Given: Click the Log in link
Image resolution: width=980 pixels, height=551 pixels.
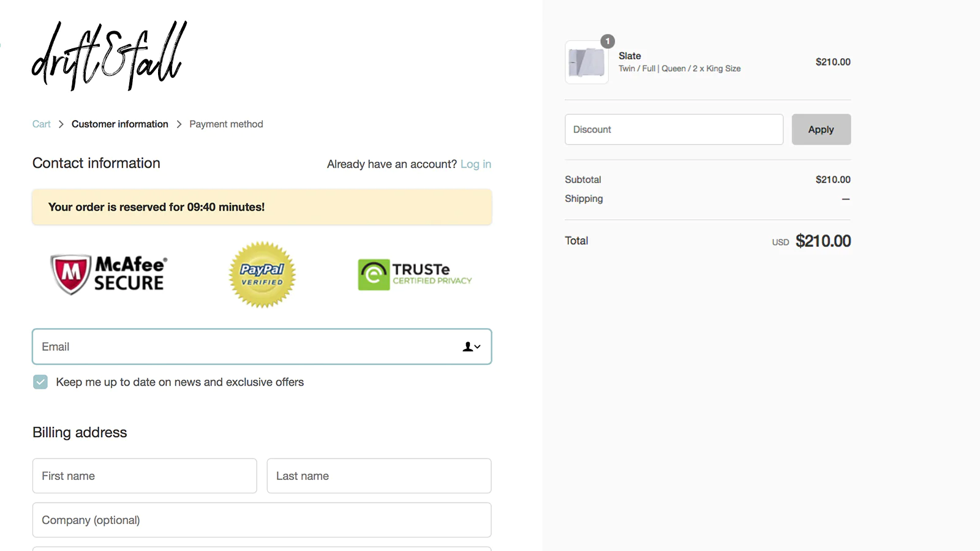Looking at the screenshot, I should pos(475,164).
